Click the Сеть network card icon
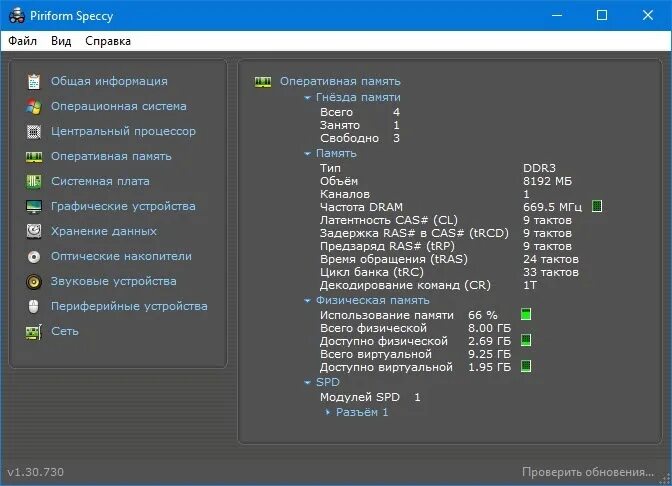Image resolution: width=672 pixels, height=486 pixels. pyautogui.click(x=34, y=332)
